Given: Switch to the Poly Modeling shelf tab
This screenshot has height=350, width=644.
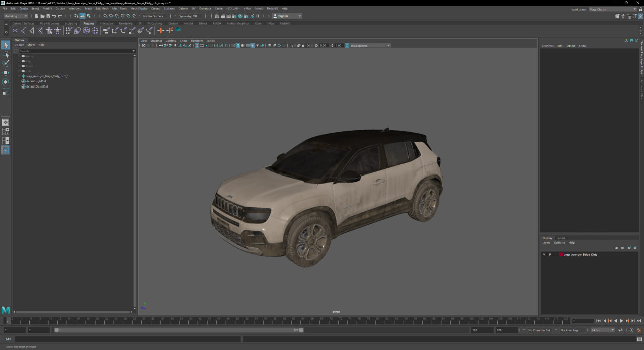Looking at the screenshot, I should point(49,23).
